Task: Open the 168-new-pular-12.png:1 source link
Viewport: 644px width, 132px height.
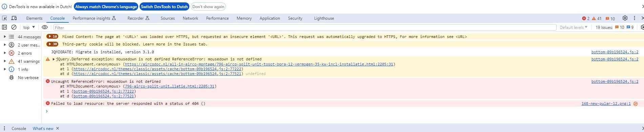Action: pyautogui.click(x=606, y=103)
